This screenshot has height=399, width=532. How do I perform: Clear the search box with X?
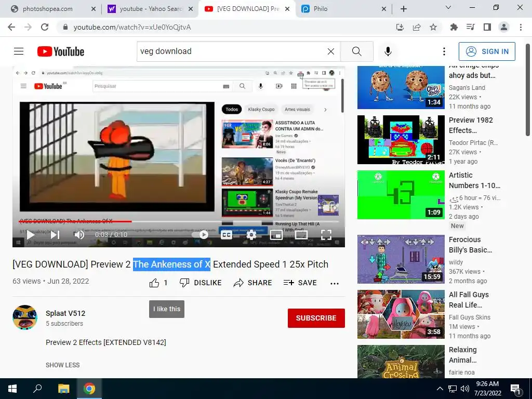click(331, 51)
